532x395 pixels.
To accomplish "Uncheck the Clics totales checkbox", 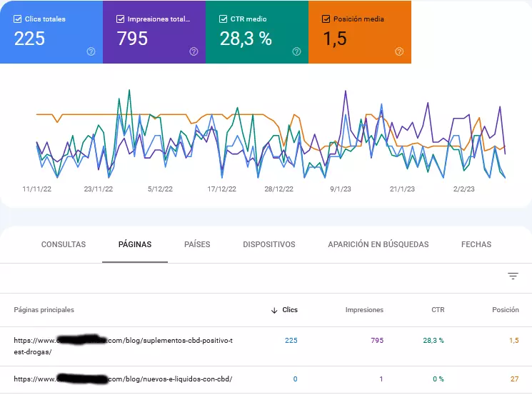I will 17,19.
